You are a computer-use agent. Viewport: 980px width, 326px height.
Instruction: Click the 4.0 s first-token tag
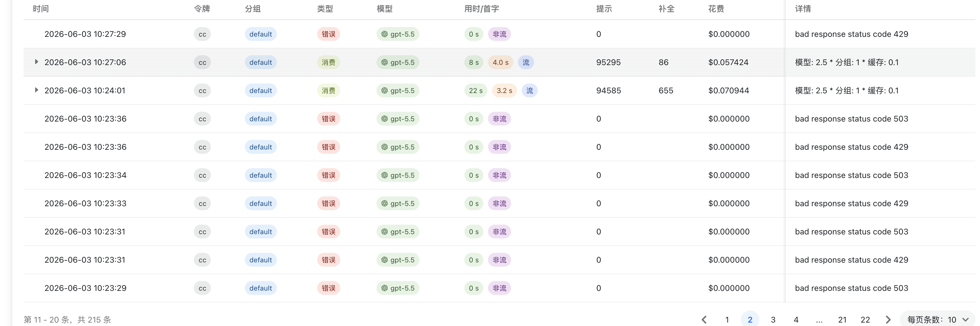tap(501, 62)
